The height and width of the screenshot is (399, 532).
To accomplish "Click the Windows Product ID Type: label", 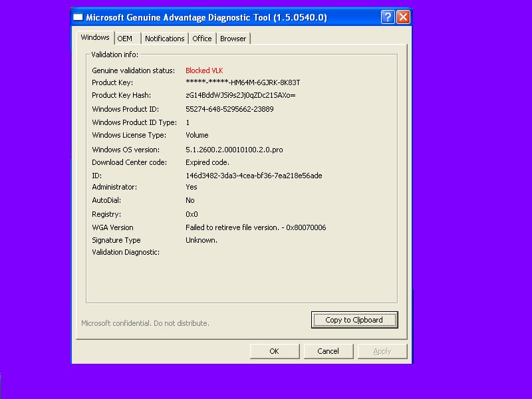I will click(x=134, y=122).
